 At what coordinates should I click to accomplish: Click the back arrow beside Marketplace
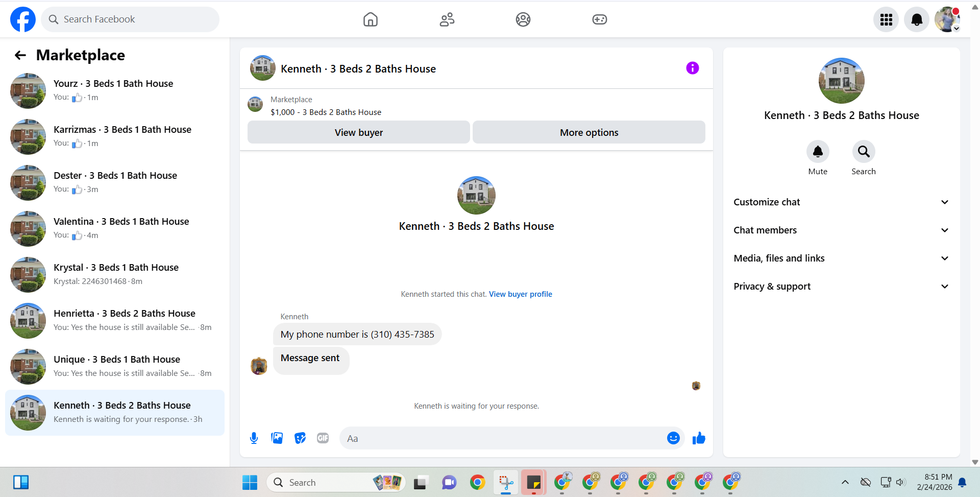pos(20,55)
